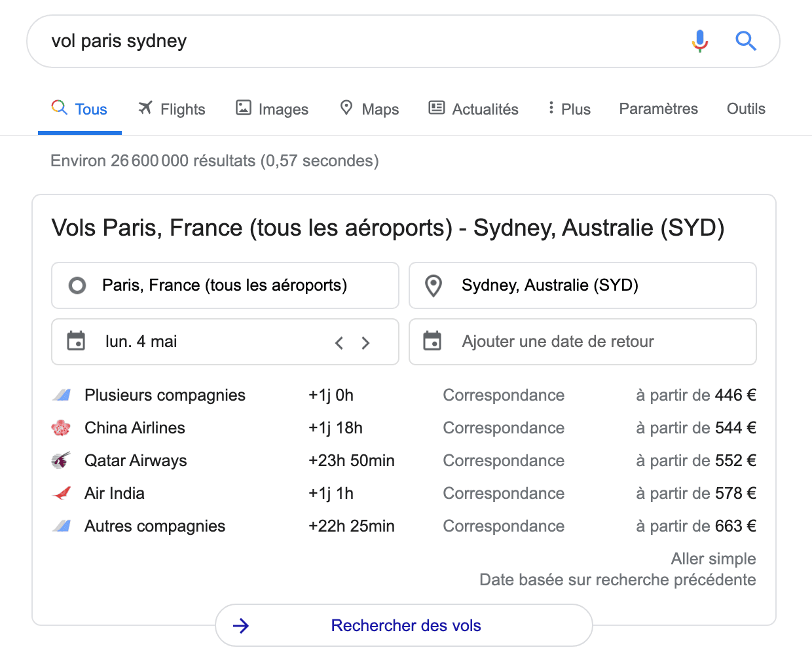Open the Flights tab
The height and width of the screenshot is (656, 812).
pyautogui.click(x=172, y=109)
